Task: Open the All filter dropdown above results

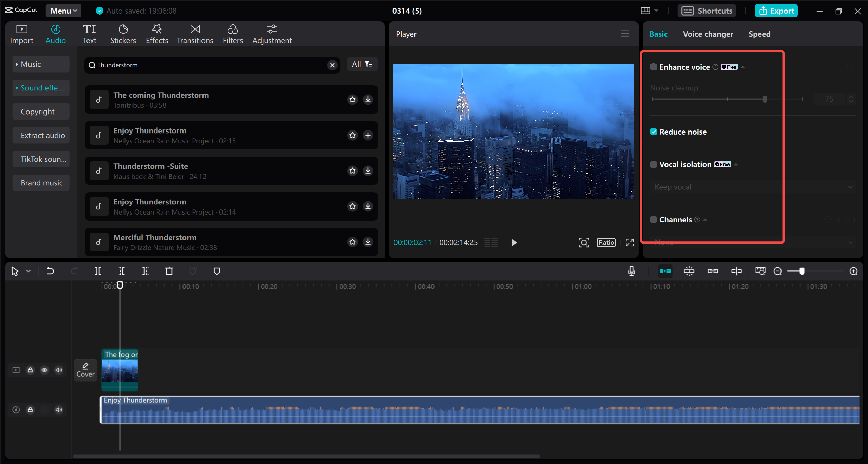Action: click(x=362, y=64)
